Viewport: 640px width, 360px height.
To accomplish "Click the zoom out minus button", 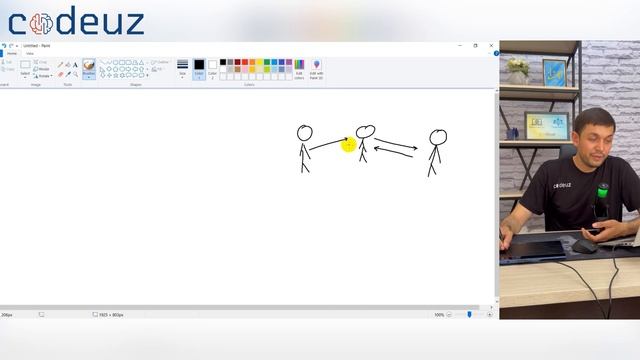I will [x=449, y=315].
